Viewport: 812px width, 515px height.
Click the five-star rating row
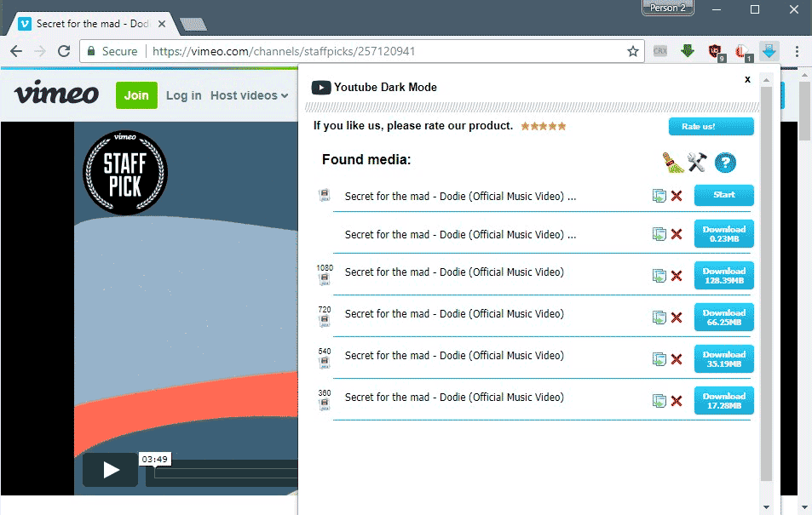pos(544,126)
